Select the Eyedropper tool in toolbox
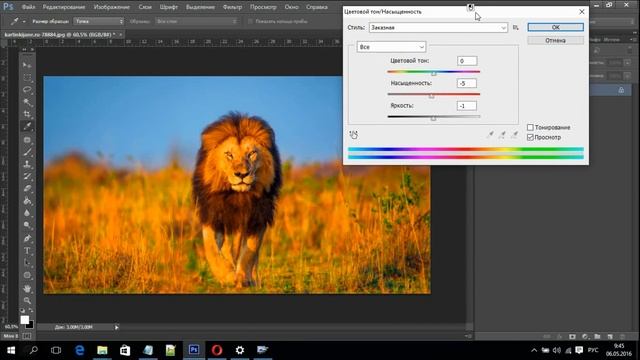 27,127
